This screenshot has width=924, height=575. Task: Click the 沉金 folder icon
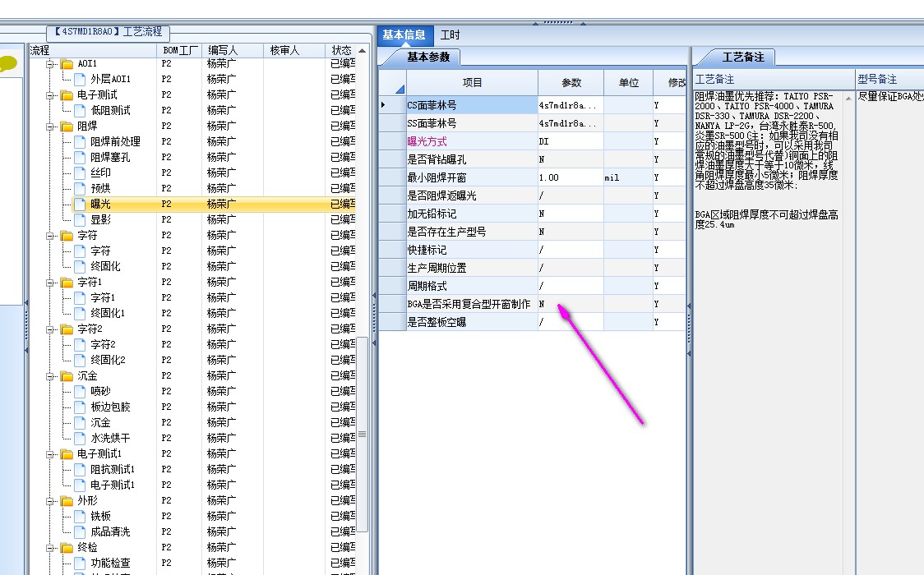[x=67, y=375]
